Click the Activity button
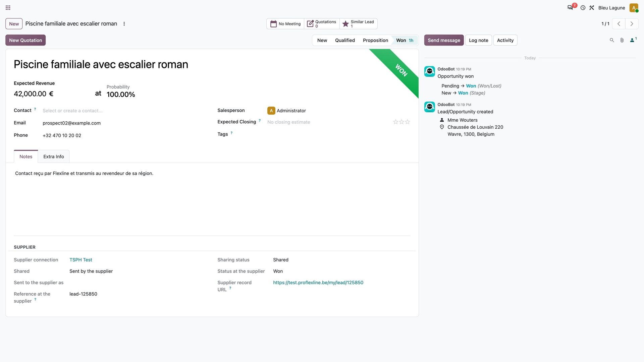The image size is (644, 362). pyautogui.click(x=505, y=40)
